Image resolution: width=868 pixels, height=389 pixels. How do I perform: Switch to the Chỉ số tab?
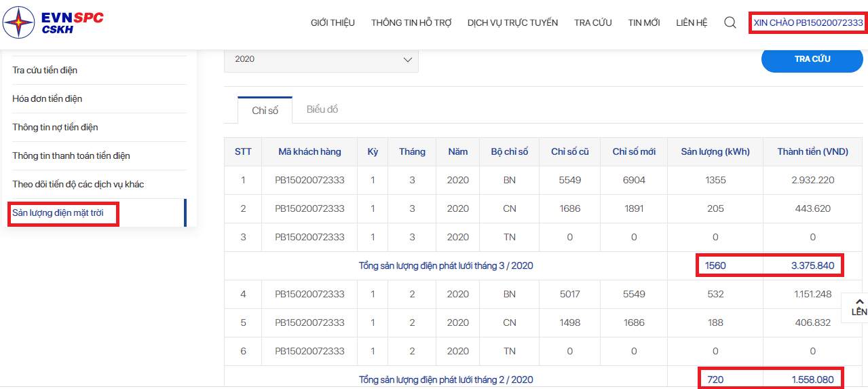click(x=265, y=110)
